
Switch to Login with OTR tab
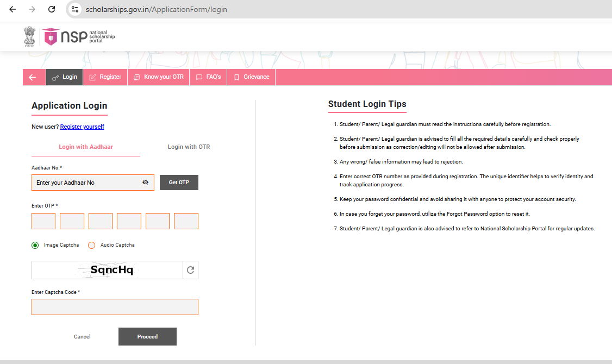pos(189,147)
